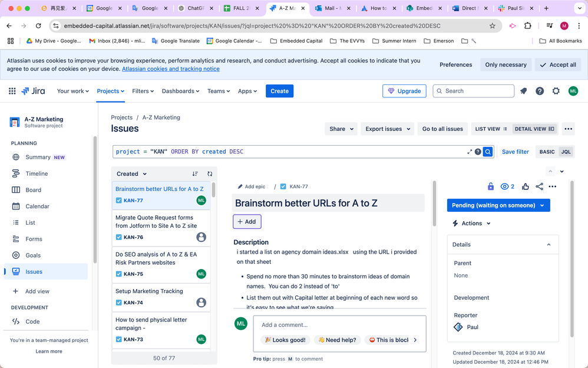Open Goals in the sidebar
588x368 pixels.
coord(46,255)
